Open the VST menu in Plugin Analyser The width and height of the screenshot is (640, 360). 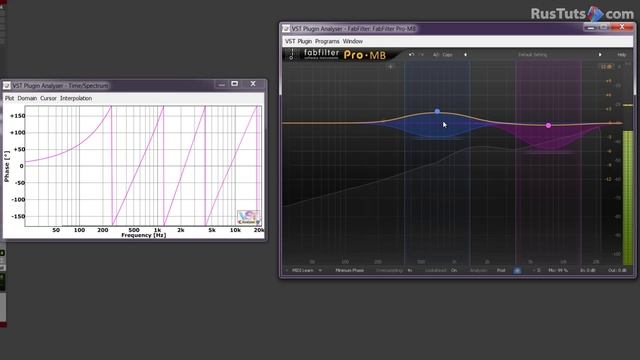tap(290, 41)
